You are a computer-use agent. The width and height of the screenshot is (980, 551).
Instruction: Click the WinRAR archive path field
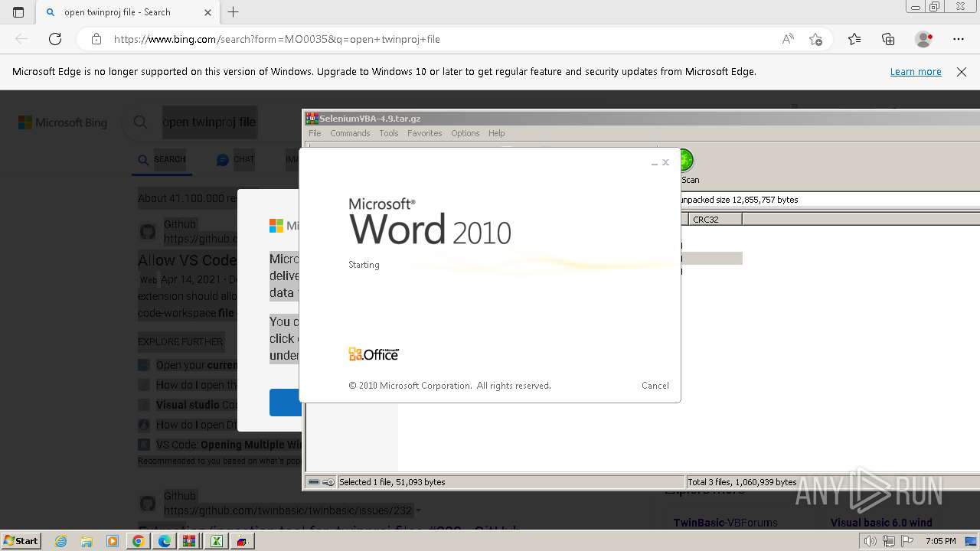[829, 200]
